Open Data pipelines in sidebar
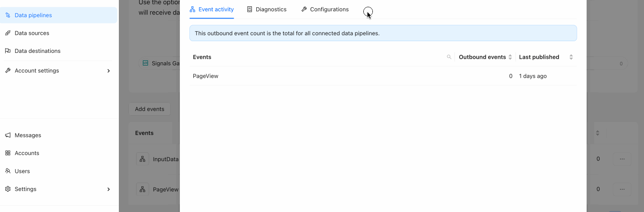The image size is (644, 212). click(59, 15)
